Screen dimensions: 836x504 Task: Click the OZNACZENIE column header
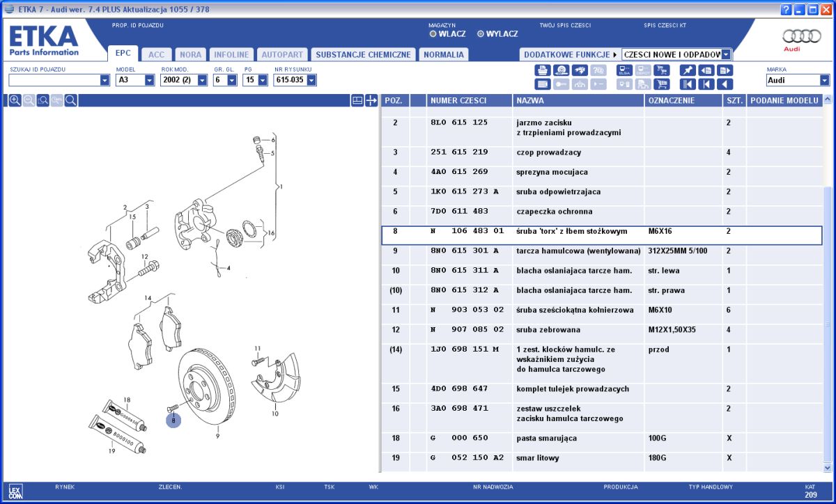coord(683,100)
